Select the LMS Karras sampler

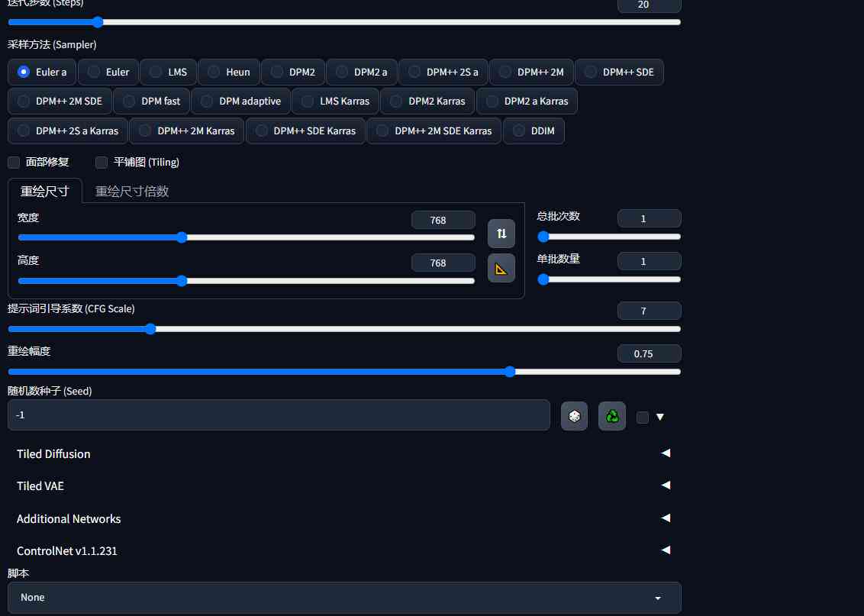(x=336, y=102)
